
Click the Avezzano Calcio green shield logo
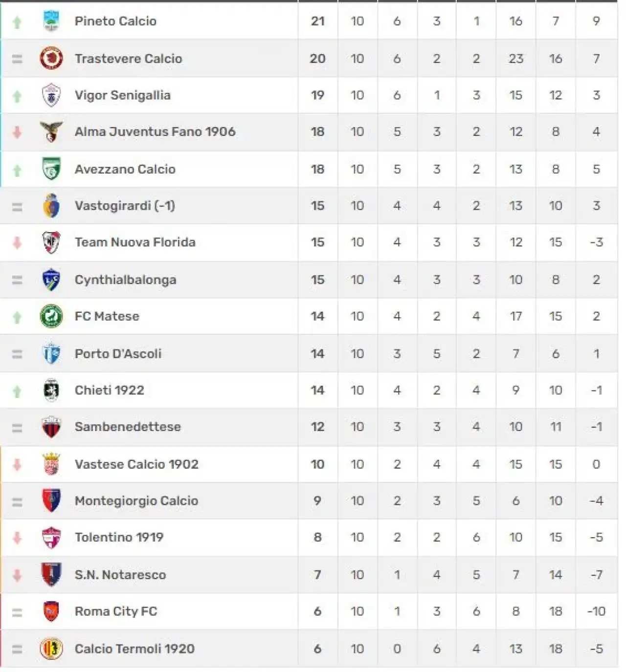tap(51, 169)
